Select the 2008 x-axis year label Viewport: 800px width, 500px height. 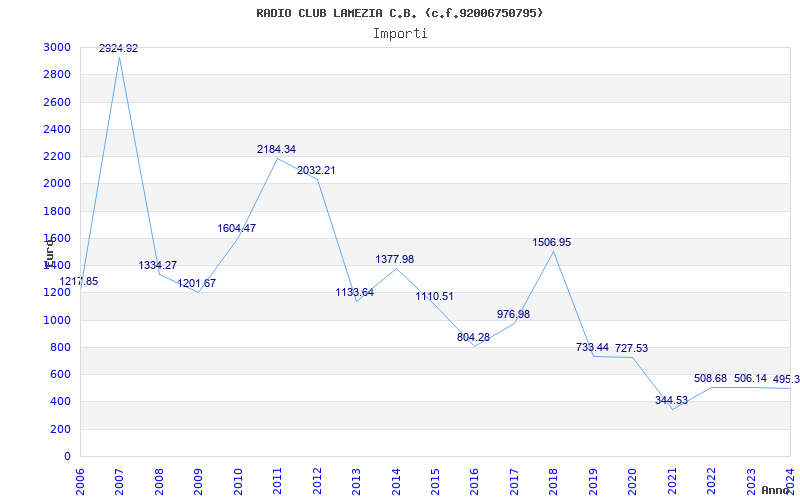(x=159, y=482)
